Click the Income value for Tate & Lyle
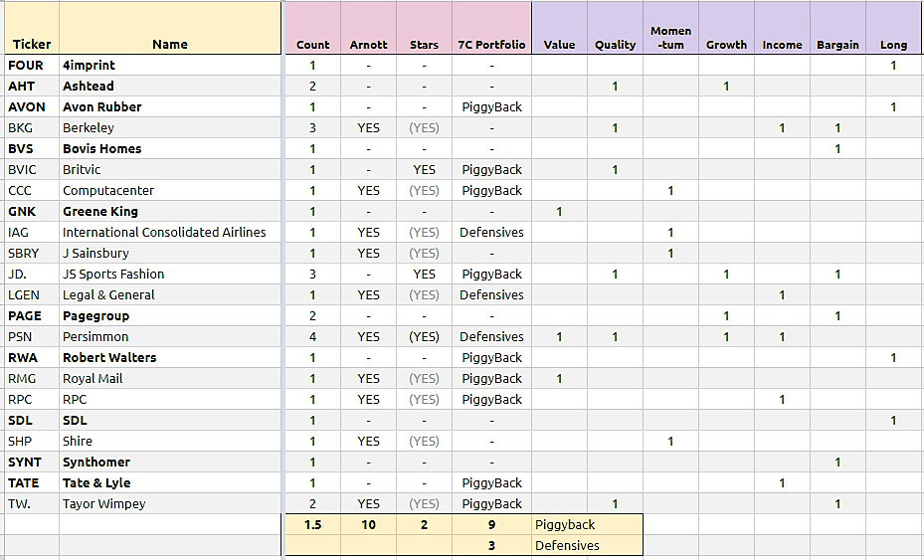 (x=782, y=482)
